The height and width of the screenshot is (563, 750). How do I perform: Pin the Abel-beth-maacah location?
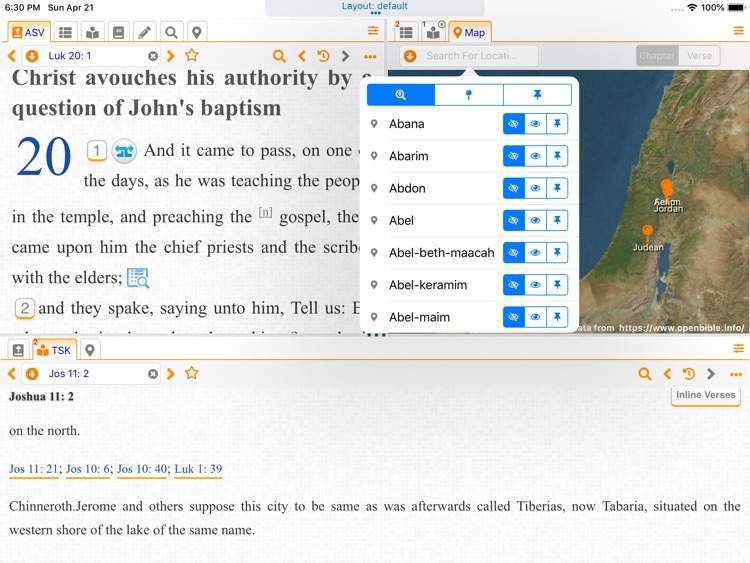click(557, 253)
